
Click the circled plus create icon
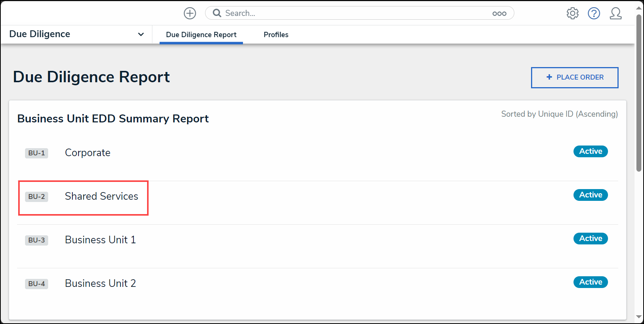click(x=190, y=13)
